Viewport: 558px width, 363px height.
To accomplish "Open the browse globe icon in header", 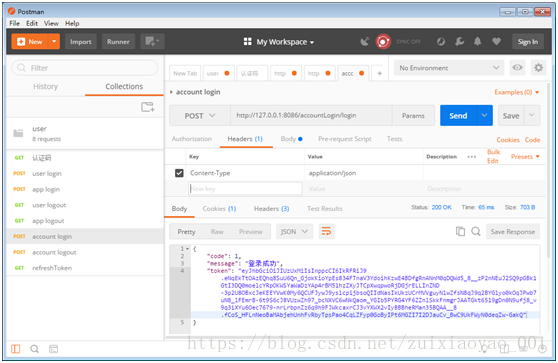I will 441,42.
